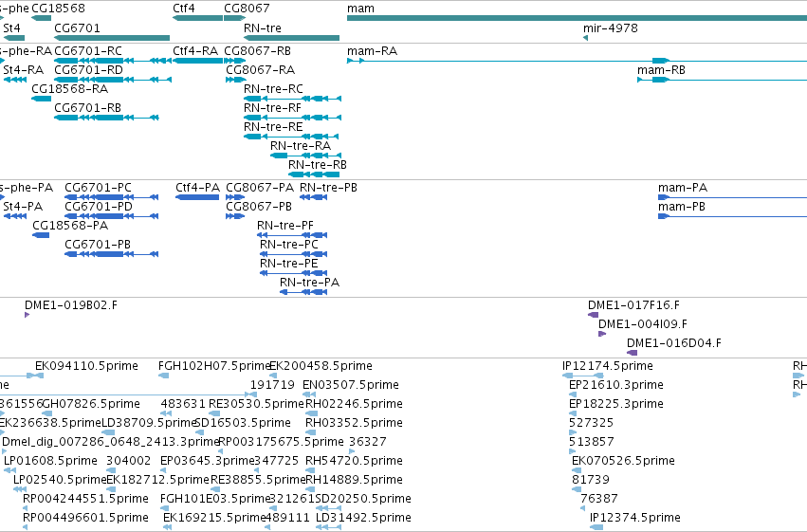This screenshot has height=532, width=807.
Task: Click transcript RN-tre-RF
Action: (292, 118)
